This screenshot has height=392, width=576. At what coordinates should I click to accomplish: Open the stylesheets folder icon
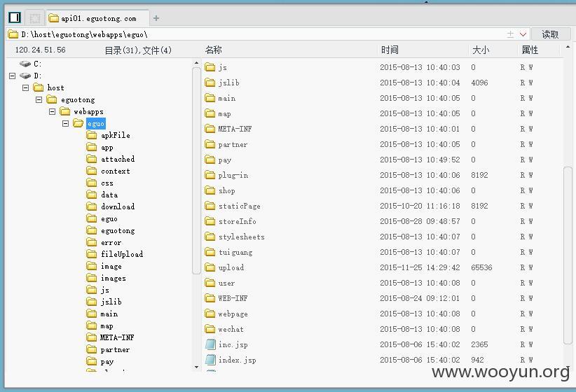point(210,237)
